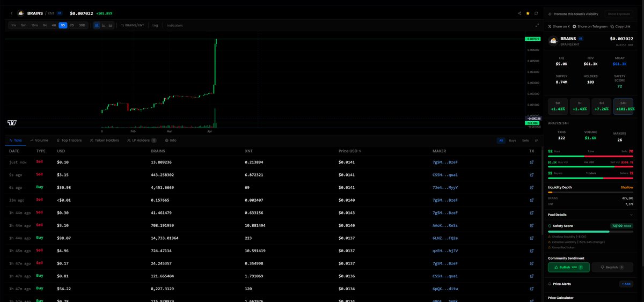Image resolution: width=644 pixels, height=302 pixels.
Task: Select the 5M price change card
Action: 558,107
